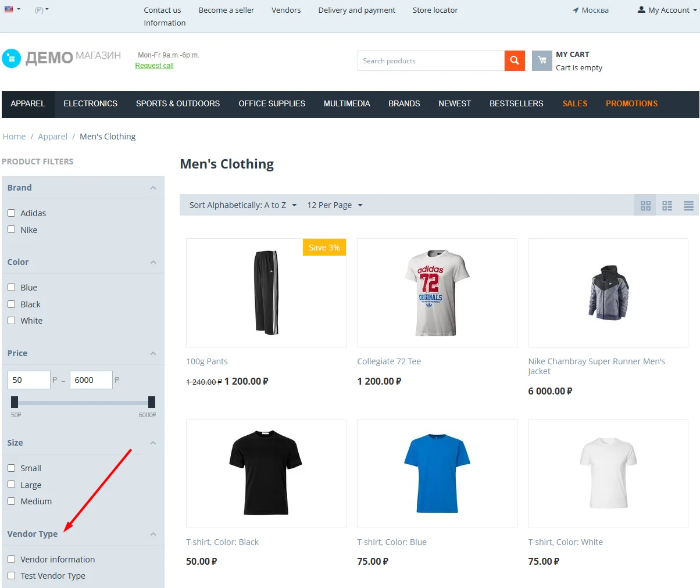This screenshot has height=588, width=700.
Task: Click the maximum price slider handle
Action: (x=152, y=401)
